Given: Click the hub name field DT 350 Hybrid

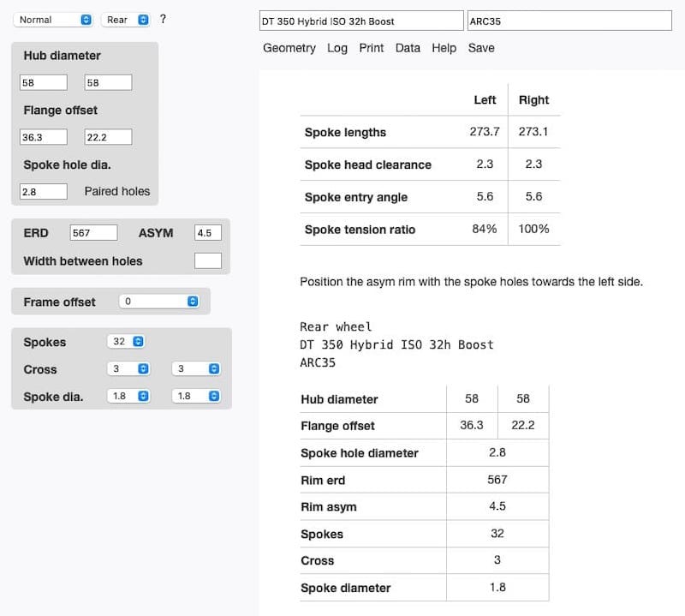Looking at the screenshot, I should 361,21.
